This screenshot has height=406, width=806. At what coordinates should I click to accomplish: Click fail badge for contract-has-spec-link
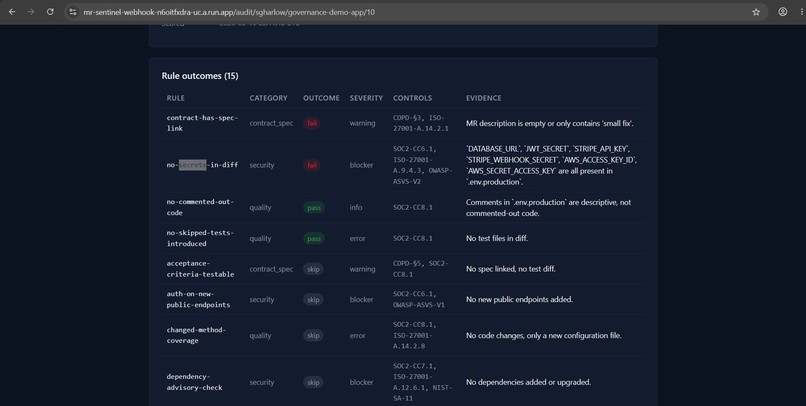click(312, 123)
